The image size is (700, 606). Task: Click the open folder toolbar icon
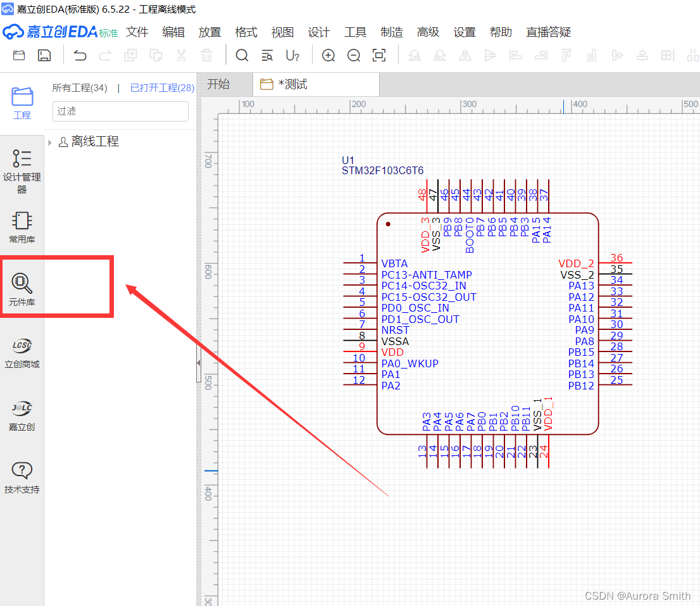tap(19, 55)
